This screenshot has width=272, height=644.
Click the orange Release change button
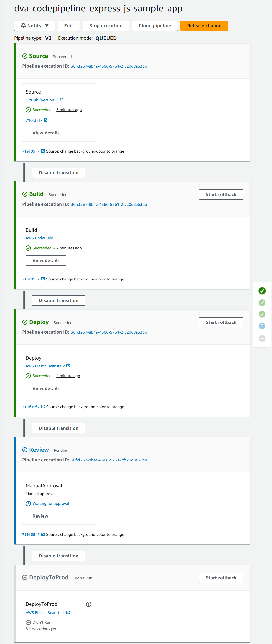point(204,26)
